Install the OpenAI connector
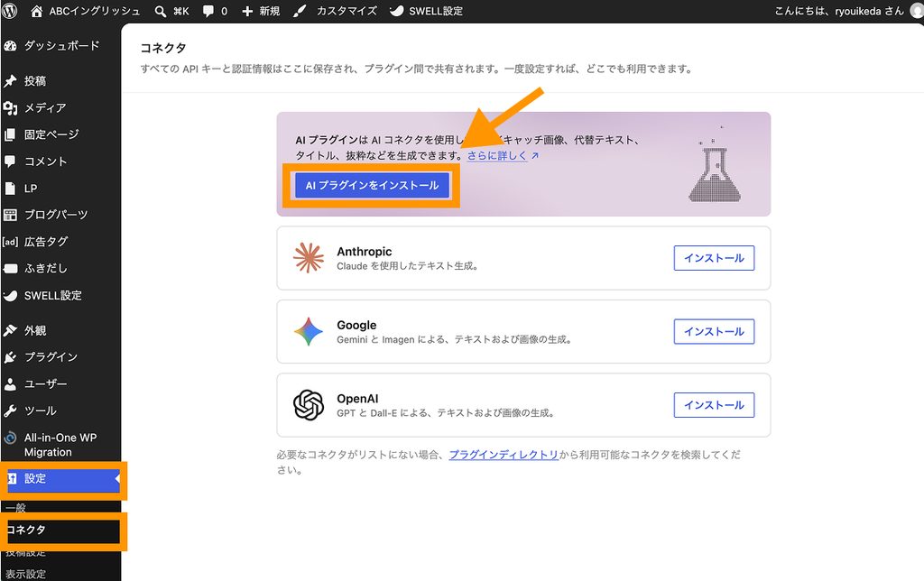 coord(714,405)
